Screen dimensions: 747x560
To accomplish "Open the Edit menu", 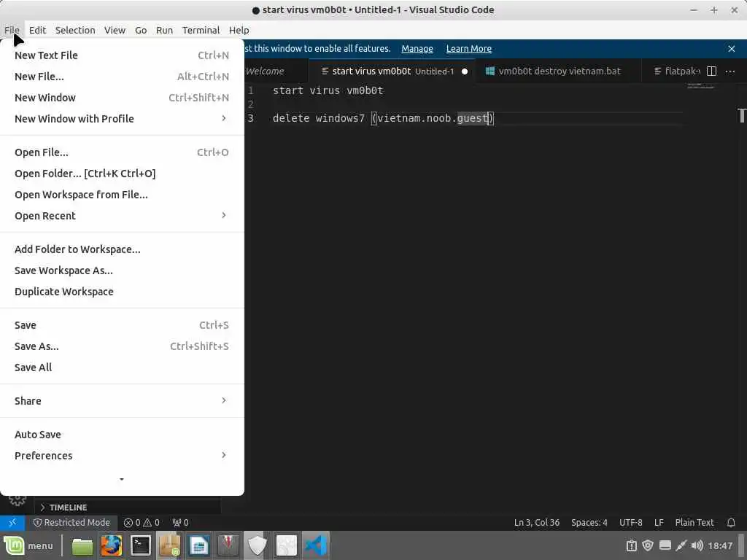I will 37,30.
